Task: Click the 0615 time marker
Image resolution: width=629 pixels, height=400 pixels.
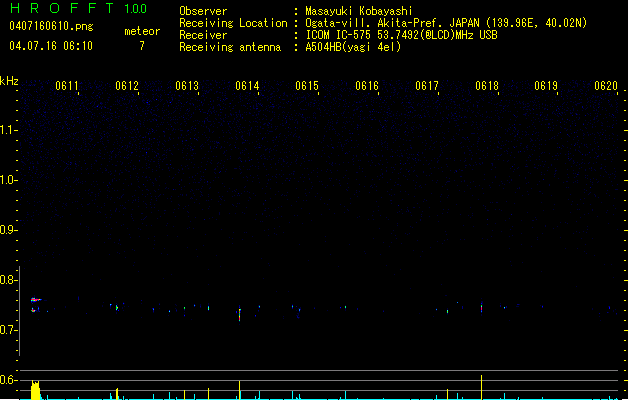Action: click(x=307, y=86)
